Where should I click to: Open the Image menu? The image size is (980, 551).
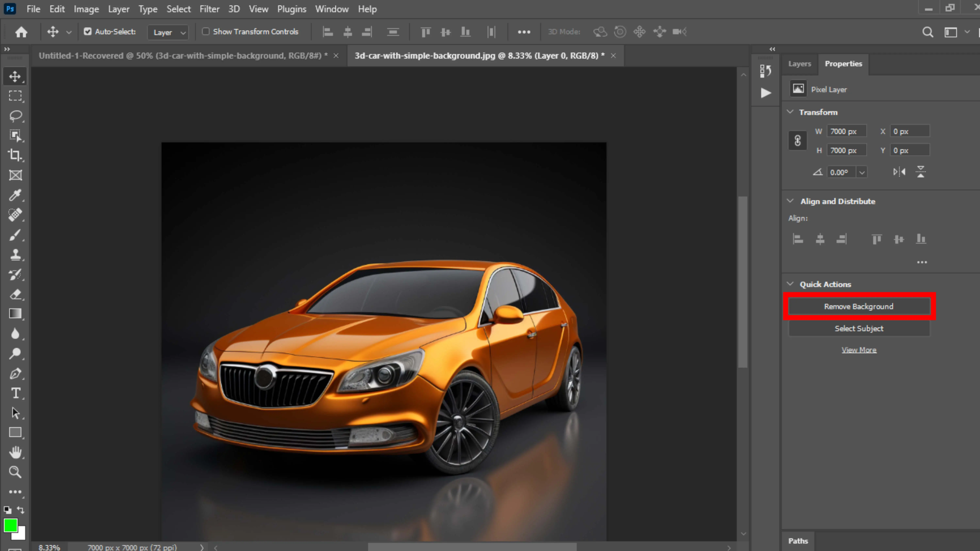pos(86,9)
